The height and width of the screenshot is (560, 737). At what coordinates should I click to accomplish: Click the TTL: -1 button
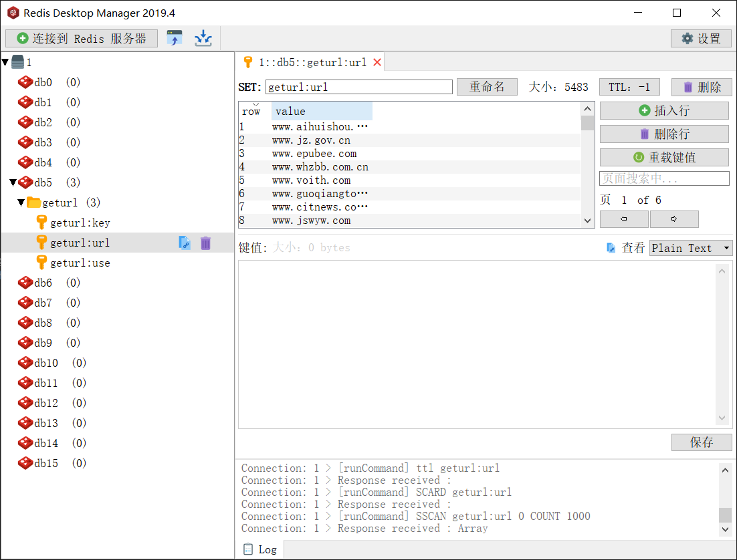pyautogui.click(x=629, y=87)
